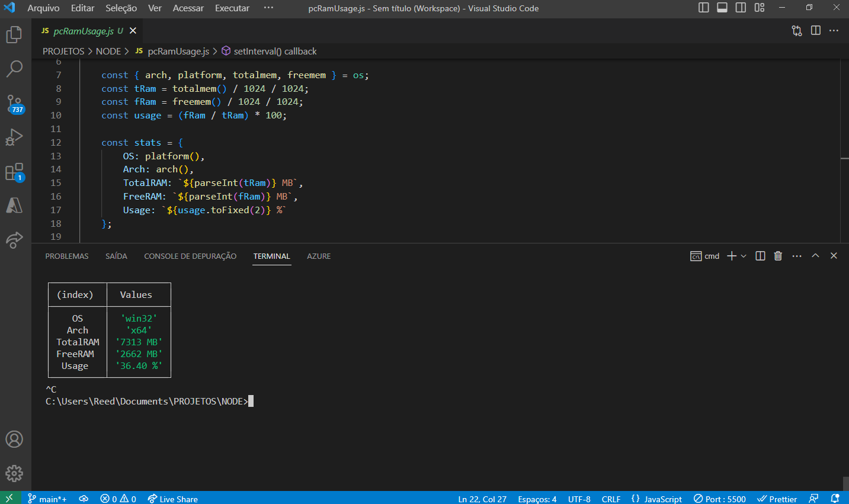Open the Extensions view
This screenshot has height=504, width=849.
coord(14,171)
